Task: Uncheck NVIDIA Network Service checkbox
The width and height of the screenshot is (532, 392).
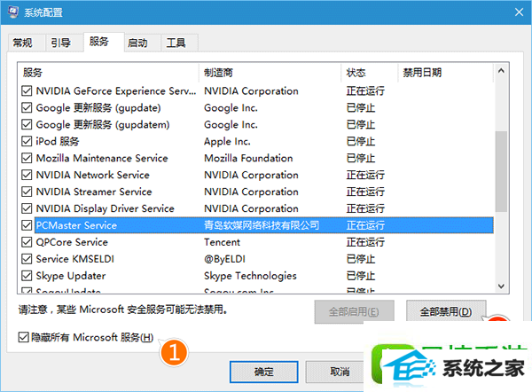Action: point(27,175)
